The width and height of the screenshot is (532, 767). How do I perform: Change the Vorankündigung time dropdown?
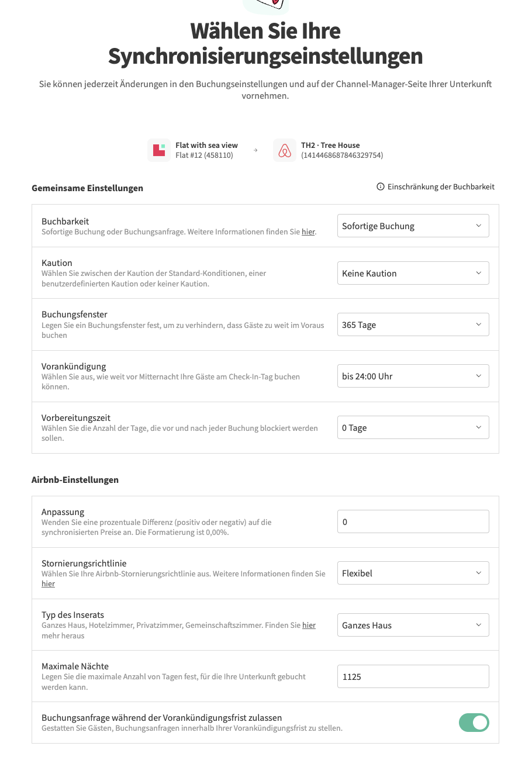(413, 376)
